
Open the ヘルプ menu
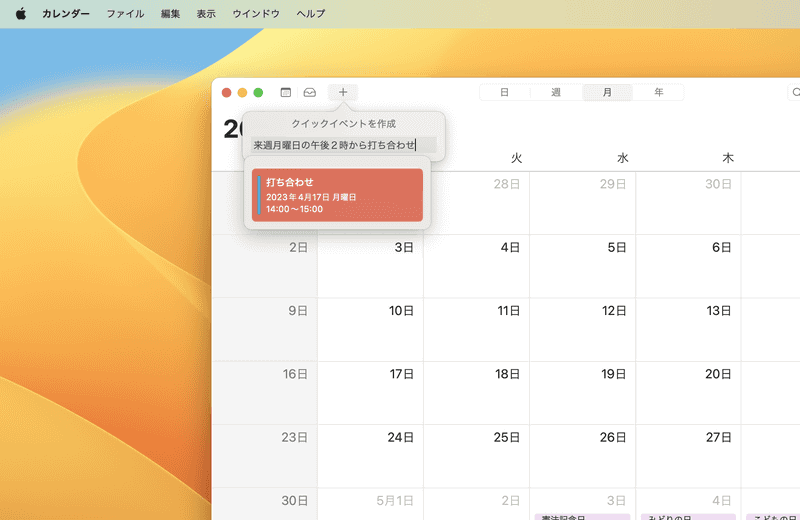coord(311,14)
